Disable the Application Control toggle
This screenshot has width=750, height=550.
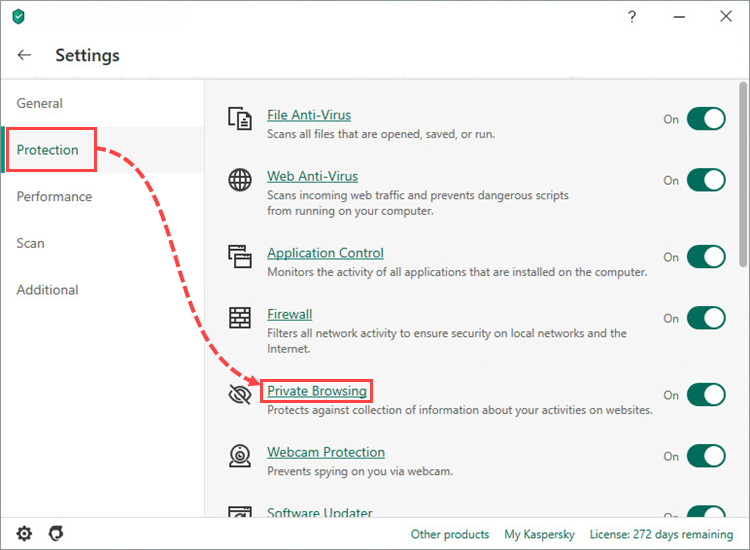[706, 256]
